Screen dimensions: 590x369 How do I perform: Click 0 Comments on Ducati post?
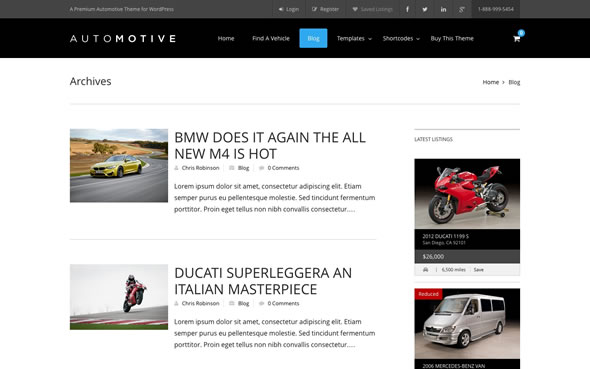tap(283, 303)
